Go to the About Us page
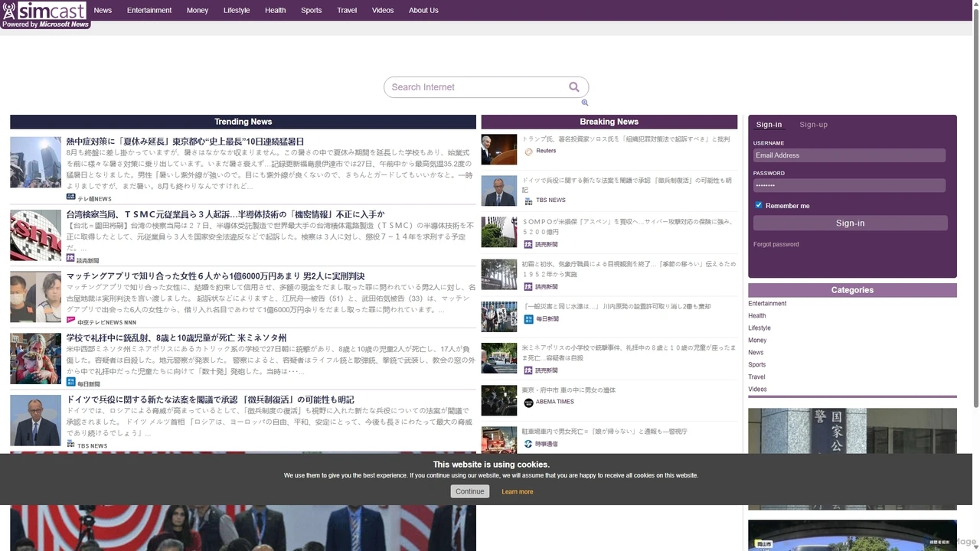This screenshot has height=551, width=980. tap(423, 11)
